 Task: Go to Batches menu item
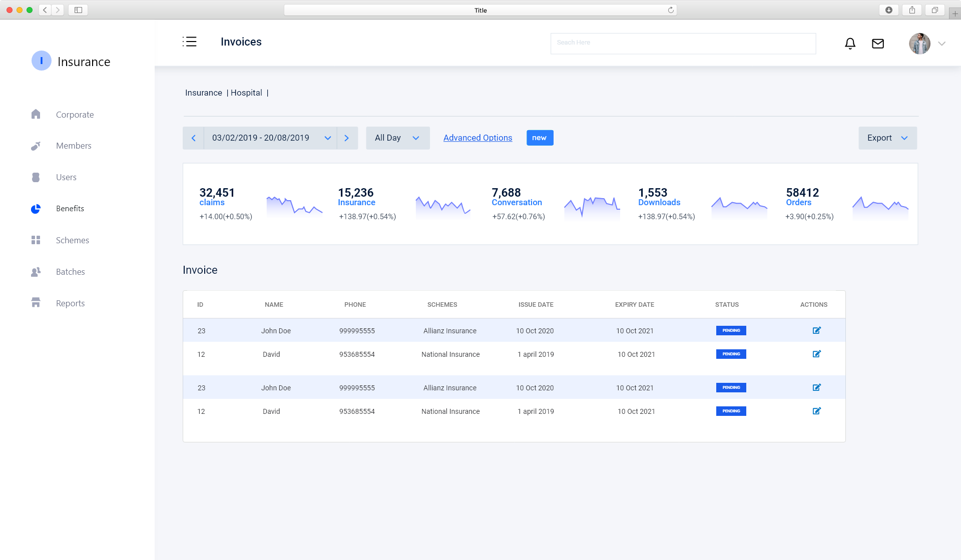coord(71,272)
